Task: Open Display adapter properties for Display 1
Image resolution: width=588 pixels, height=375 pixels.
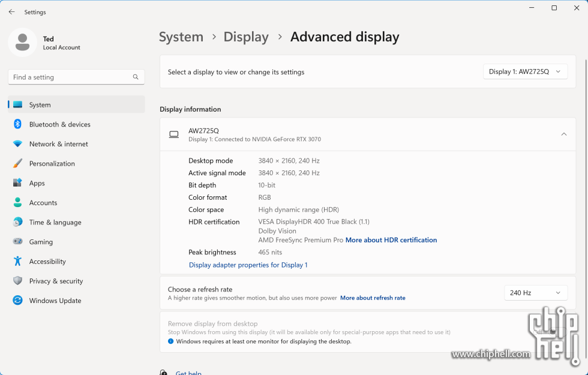Action: 248,265
